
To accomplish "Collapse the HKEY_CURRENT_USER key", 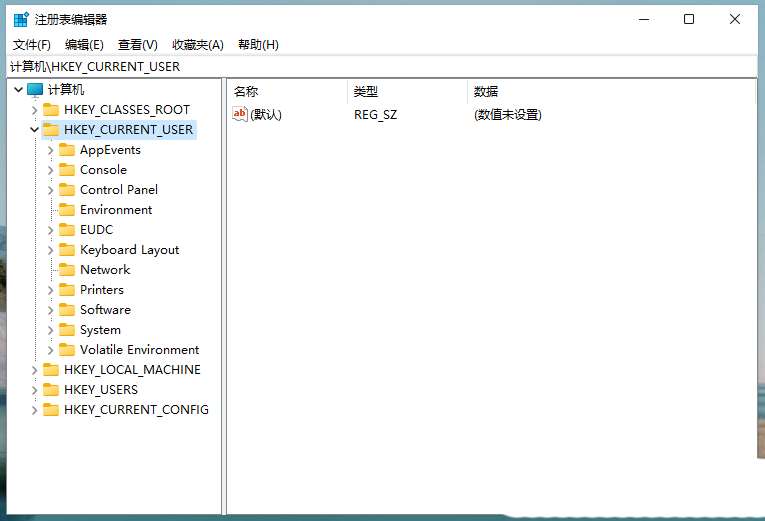I will click(x=34, y=130).
